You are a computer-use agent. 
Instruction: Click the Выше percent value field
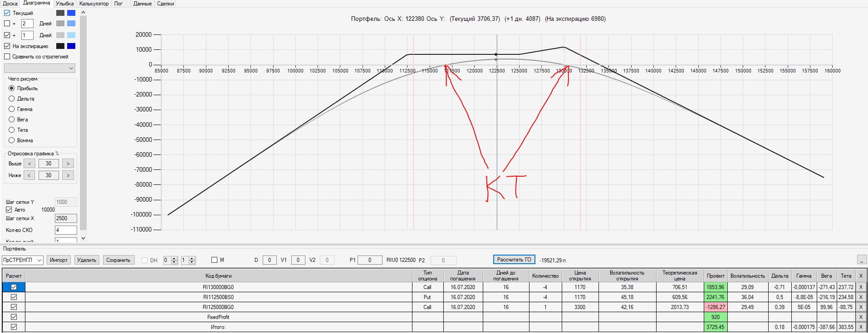[x=49, y=164]
